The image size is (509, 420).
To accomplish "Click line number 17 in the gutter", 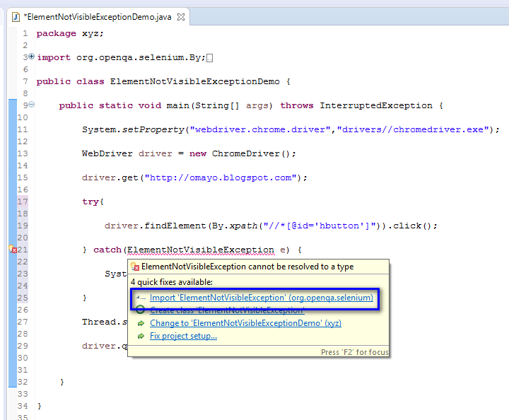I will (23, 202).
